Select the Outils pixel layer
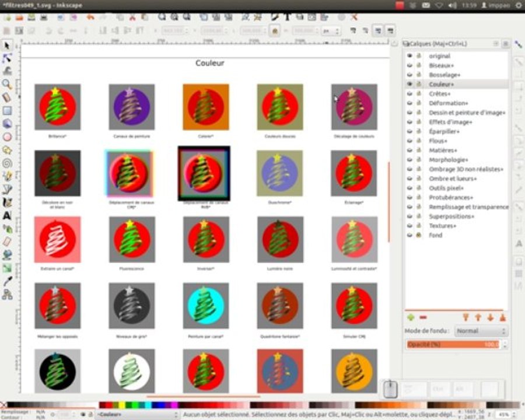Viewport: 525px width, 420px height. click(446, 188)
